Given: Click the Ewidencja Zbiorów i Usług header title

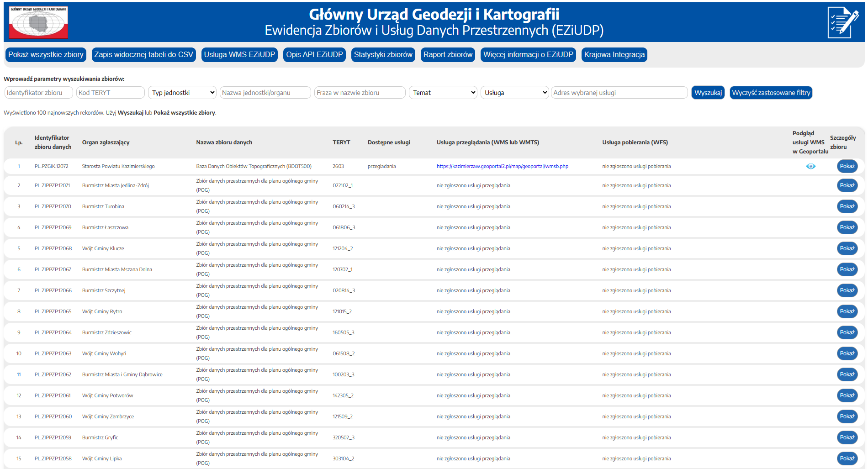Looking at the screenshot, I should 434,30.
